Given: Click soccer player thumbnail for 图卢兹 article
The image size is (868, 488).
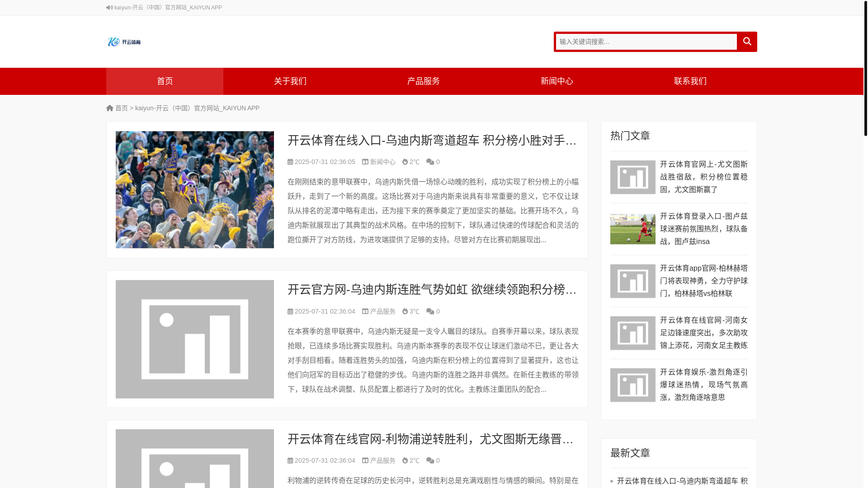Looking at the screenshot, I should (x=633, y=229).
